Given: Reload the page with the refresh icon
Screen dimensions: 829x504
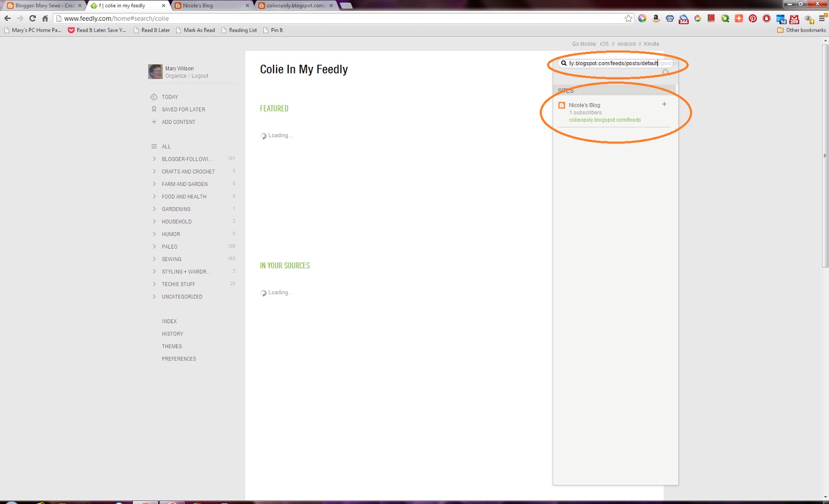Looking at the screenshot, I should 33,18.
